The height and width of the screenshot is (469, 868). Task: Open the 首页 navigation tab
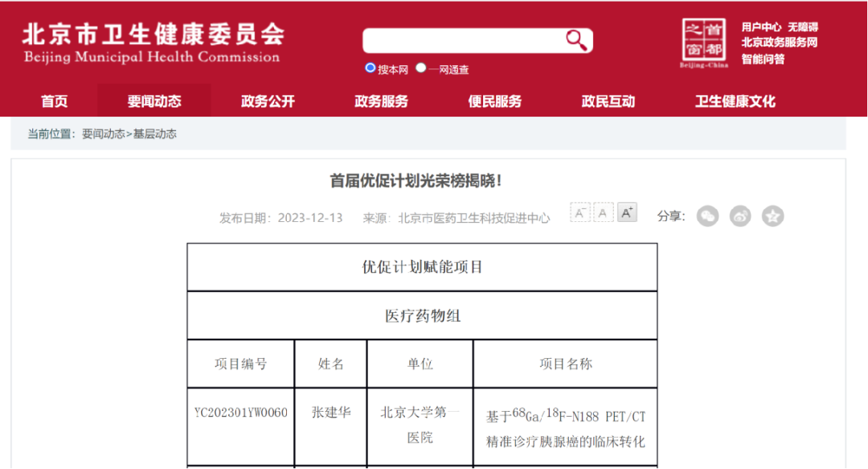(55, 101)
